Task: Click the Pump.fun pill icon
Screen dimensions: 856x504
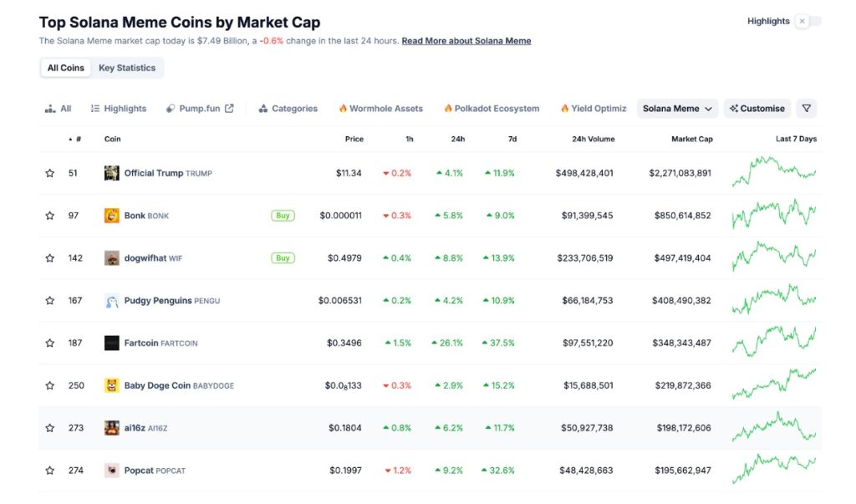Action: tap(171, 109)
